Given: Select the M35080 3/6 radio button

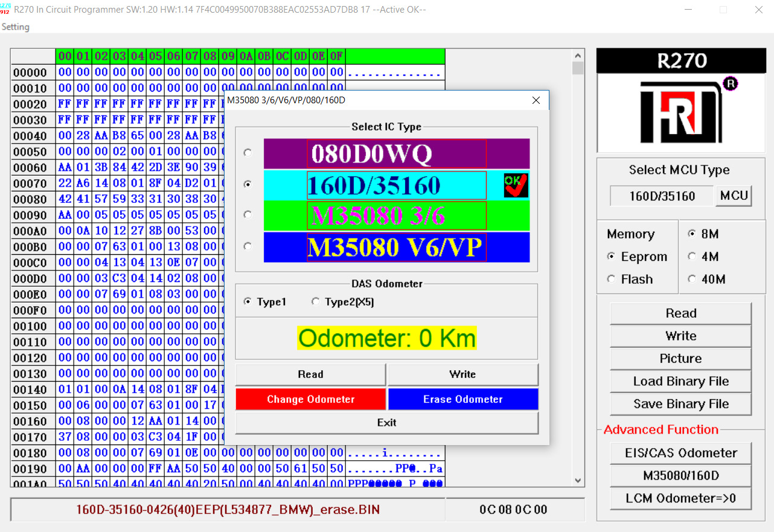Looking at the screenshot, I should pyautogui.click(x=248, y=214).
